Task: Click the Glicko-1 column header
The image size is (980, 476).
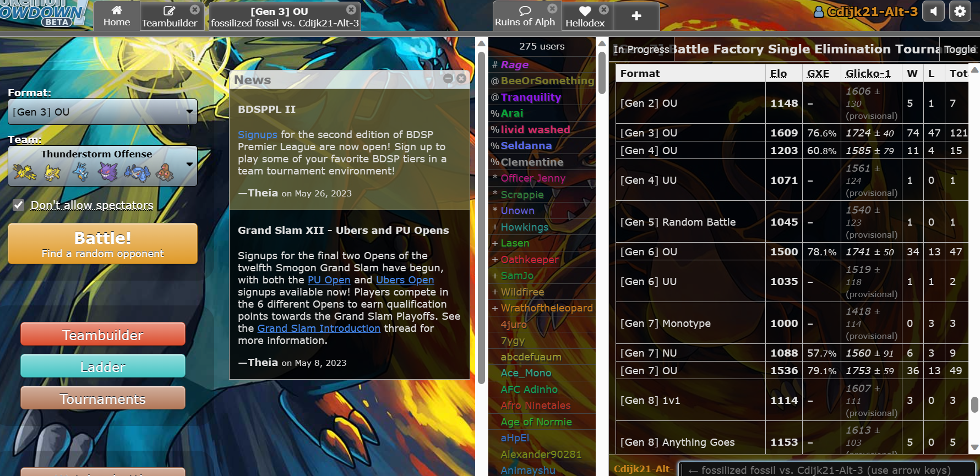Action: [x=868, y=74]
